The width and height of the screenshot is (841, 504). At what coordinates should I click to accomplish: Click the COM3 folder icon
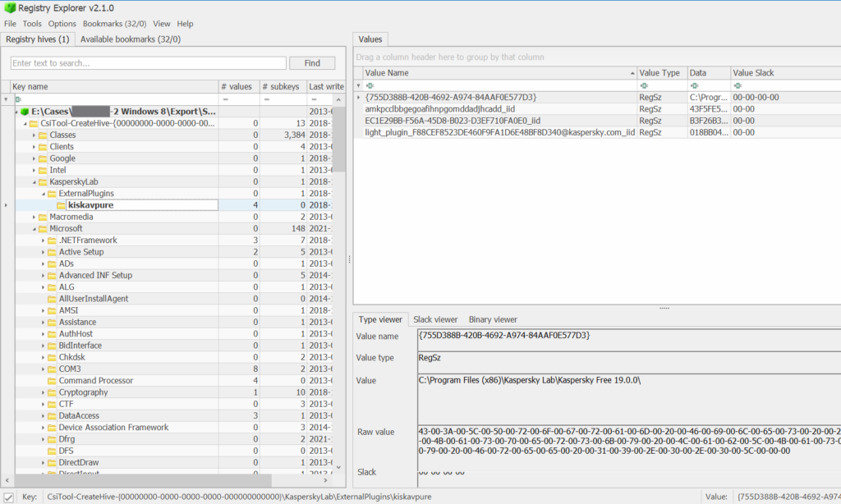(x=52, y=369)
